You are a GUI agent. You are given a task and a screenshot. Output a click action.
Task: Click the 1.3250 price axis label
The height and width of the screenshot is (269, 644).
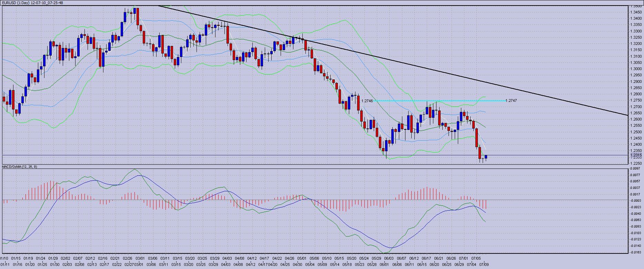tap(636, 37)
